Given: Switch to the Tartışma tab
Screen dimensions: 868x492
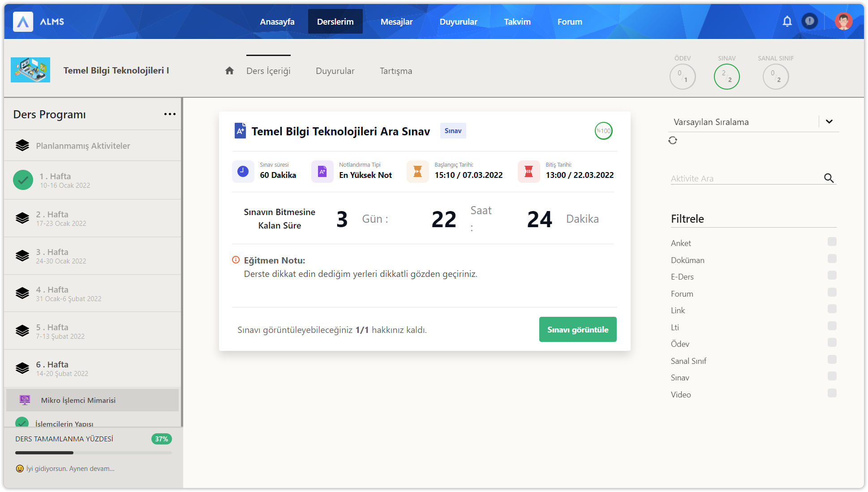Looking at the screenshot, I should coord(396,71).
